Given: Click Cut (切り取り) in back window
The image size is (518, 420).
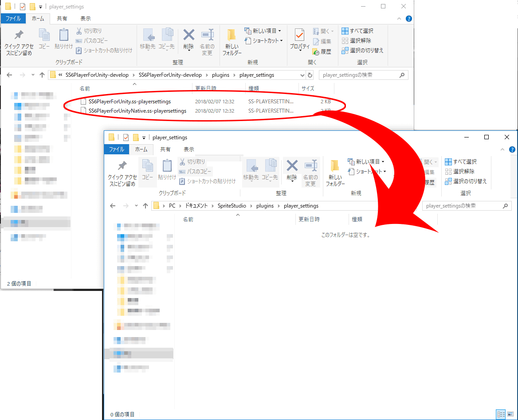Looking at the screenshot, I should point(89,31).
